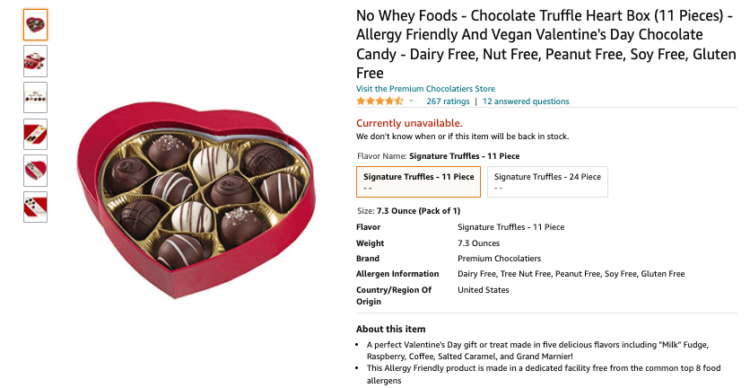Open the 267 ratings link
This screenshot has height=388, width=750.
coord(448,101)
